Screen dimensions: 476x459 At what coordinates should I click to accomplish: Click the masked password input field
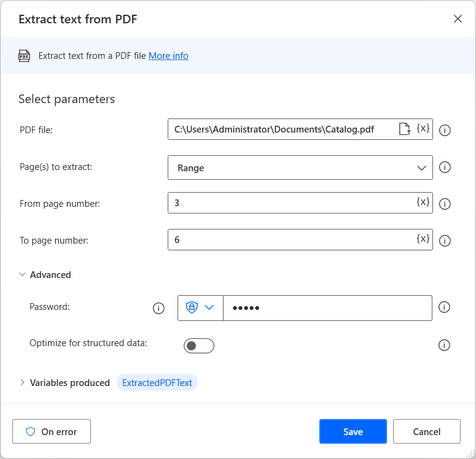click(327, 308)
